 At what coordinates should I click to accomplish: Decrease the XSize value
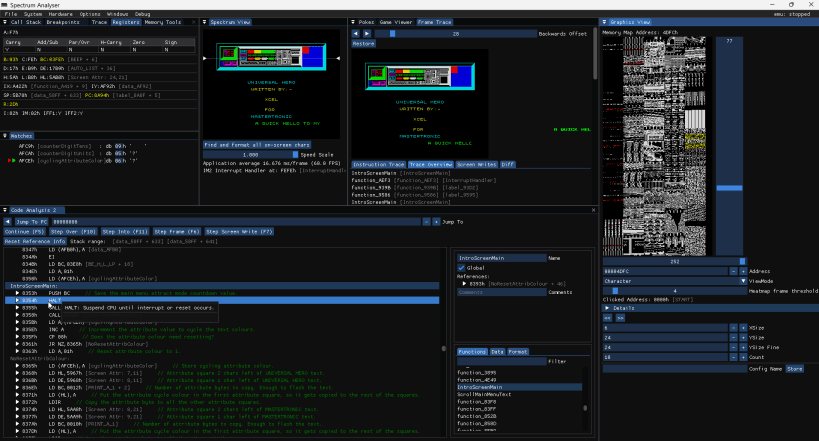pos(733,328)
